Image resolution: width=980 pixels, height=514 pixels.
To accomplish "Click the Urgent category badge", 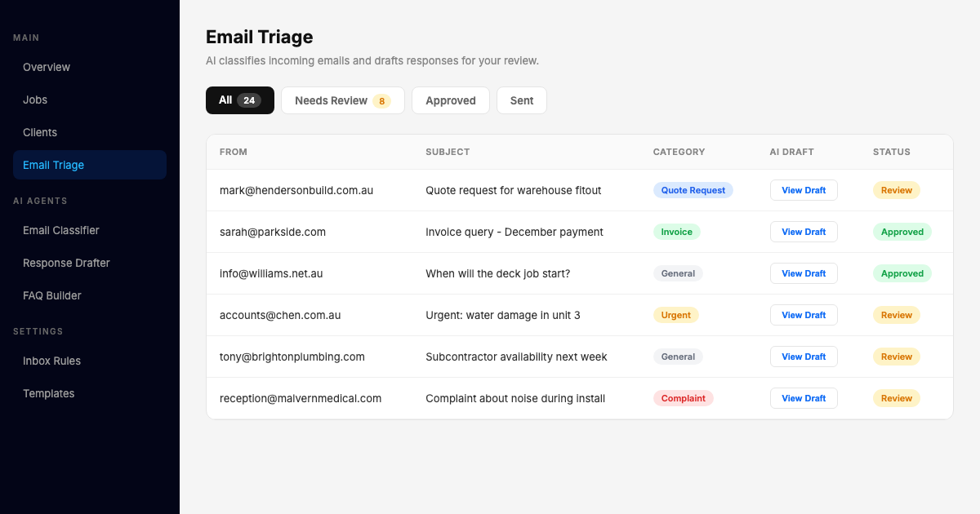I will pyautogui.click(x=675, y=315).
